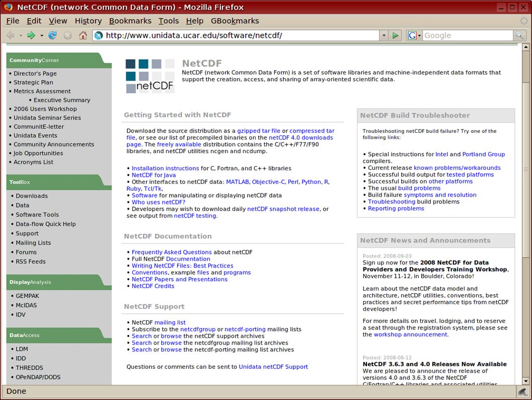Click GEMPAK under DisplayAnalysis
Image resolution: width=532 pixels, height=400 pixels.
tap(28, 296)
